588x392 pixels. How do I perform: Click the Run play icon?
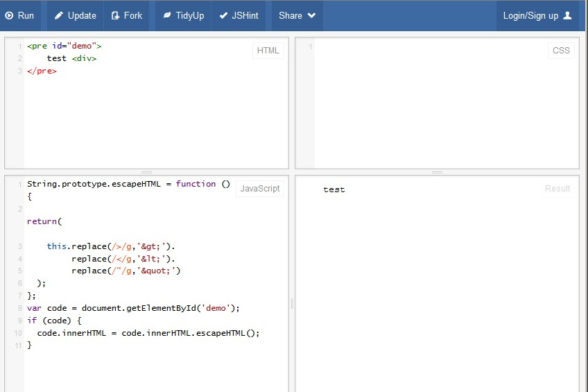tap(9, 15)
